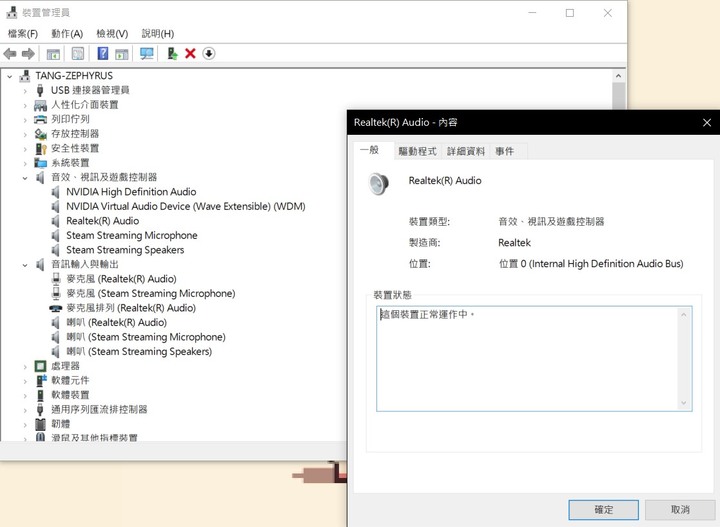The height and width of the screenshot is (527, 720).
Task: Click the 取消 button
Action: (680, 510)
